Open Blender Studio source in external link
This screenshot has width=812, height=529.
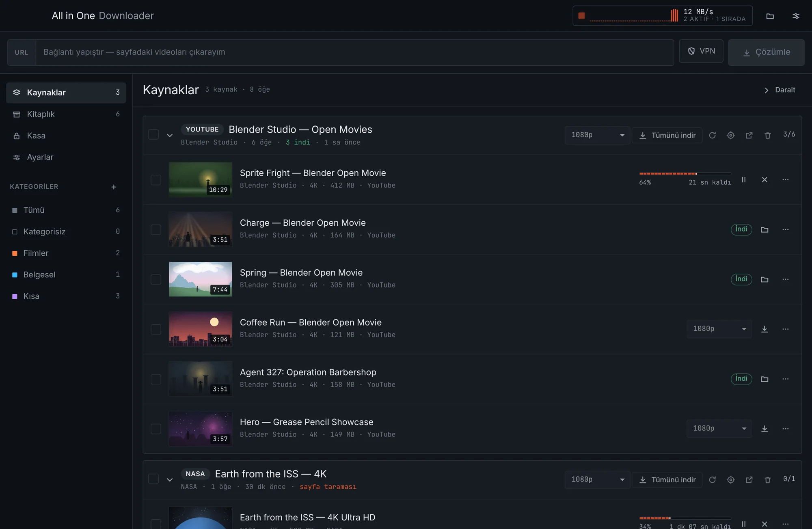(x=749, y=135)
